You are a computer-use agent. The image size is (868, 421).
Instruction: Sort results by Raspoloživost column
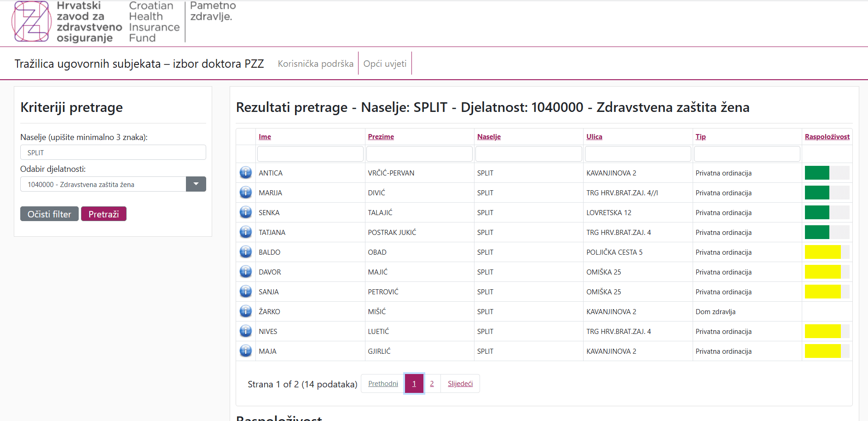[x=827, y=137]
